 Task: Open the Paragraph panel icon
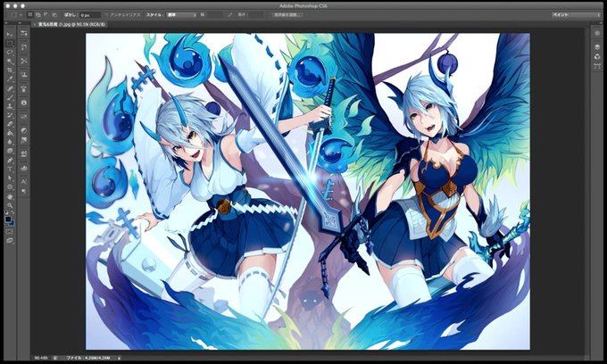tap(24, 191)
